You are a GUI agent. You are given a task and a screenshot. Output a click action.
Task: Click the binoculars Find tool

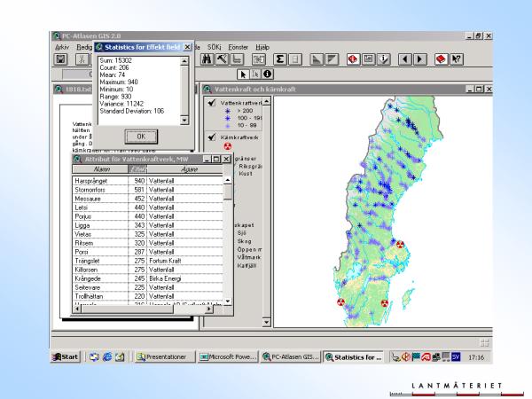208,59
